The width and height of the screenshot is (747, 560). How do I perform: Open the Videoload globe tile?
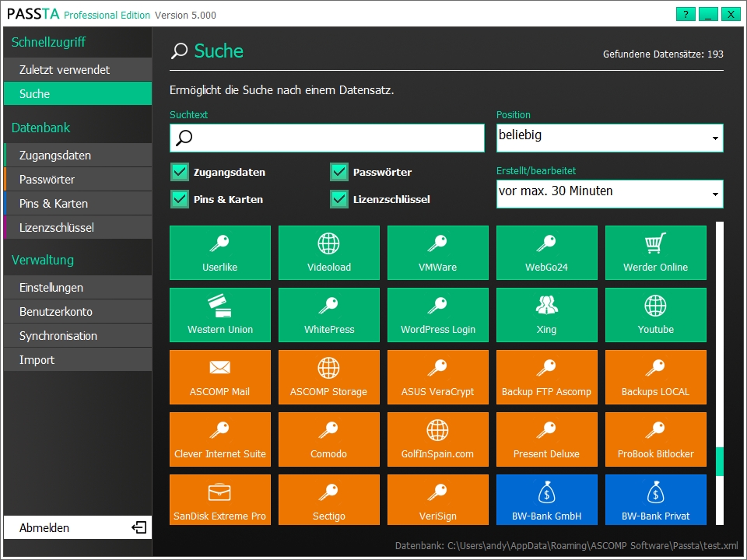click(329, 252)
